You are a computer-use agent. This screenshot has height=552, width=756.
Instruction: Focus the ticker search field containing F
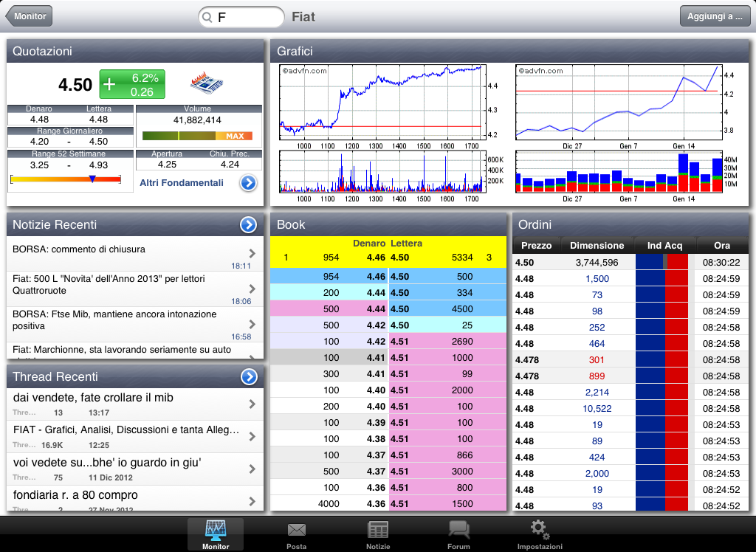click(x=241, y=18)
